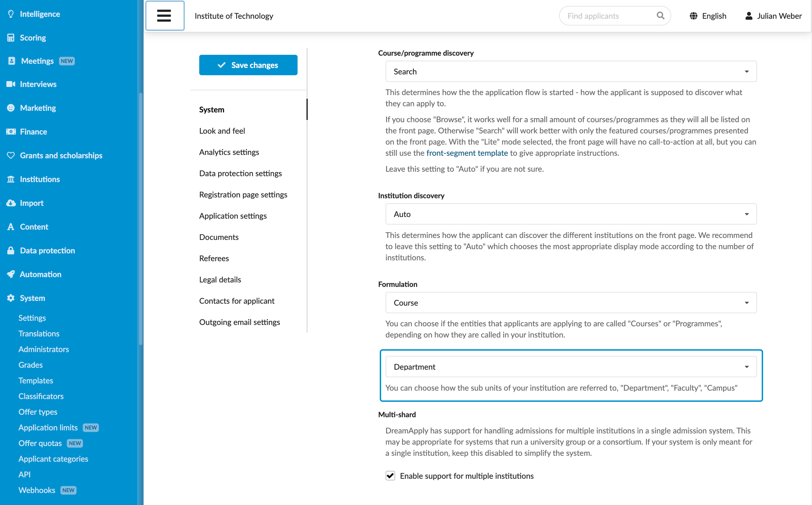Open the Intelligence lightbulb section
Viewport: 812px width, 505px height.
tap(11, 14)
